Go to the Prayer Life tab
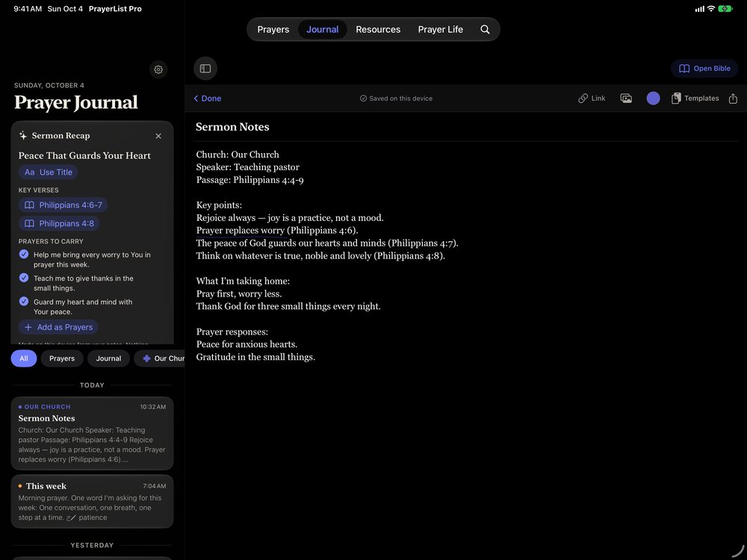The height and width of the screenshot is (560, 747). 440,30
